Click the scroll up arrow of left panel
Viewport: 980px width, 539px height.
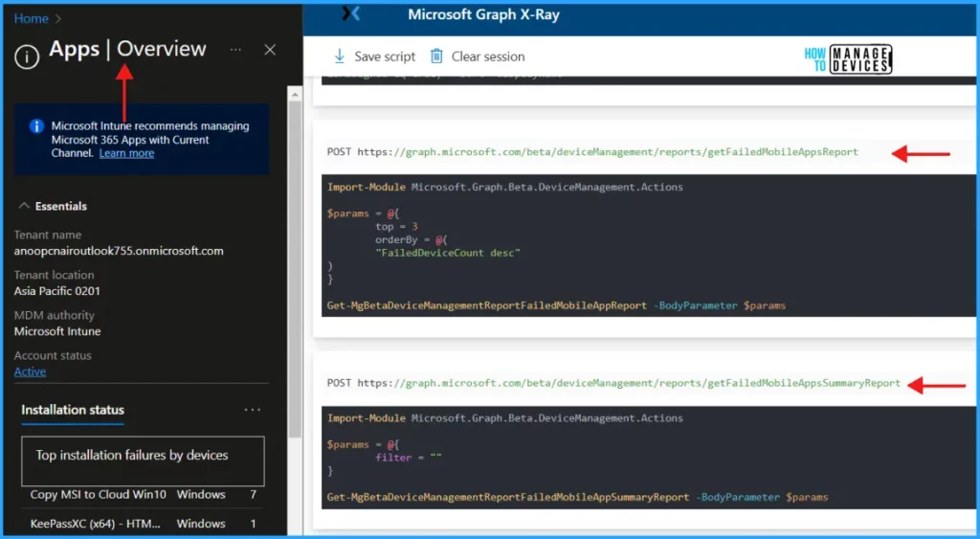(295, 95)
